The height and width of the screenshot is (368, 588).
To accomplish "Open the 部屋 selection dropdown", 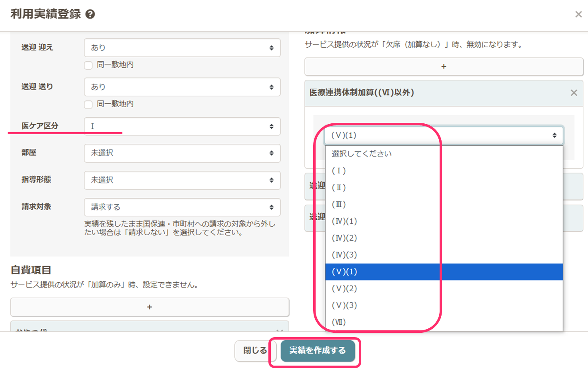I will click(x=182, y=153).
